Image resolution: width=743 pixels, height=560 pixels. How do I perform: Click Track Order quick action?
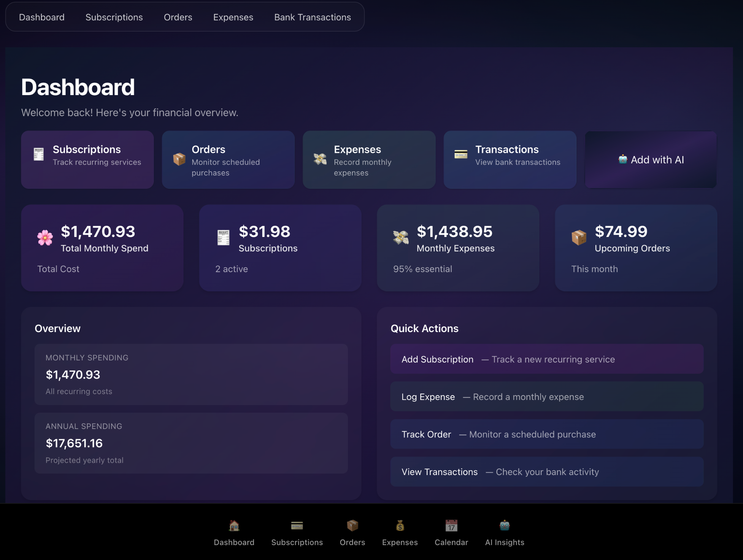coord(546,434)
